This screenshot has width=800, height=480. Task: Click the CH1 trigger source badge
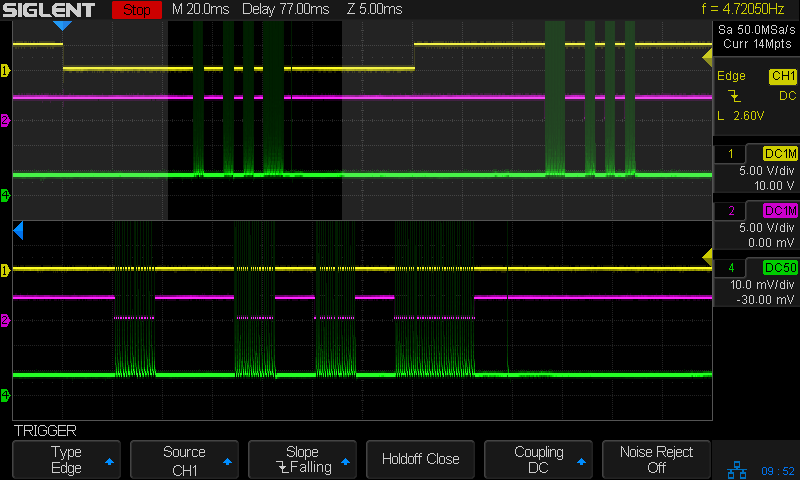point(783,77)
